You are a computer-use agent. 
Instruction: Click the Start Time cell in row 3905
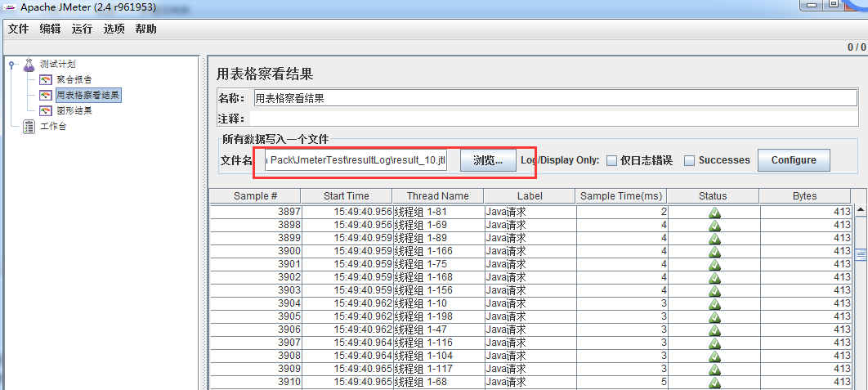[347, 316]
